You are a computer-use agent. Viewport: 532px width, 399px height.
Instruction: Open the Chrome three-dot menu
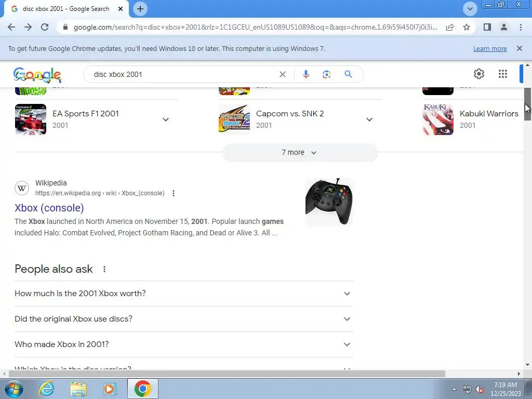[x=521, y=27]
